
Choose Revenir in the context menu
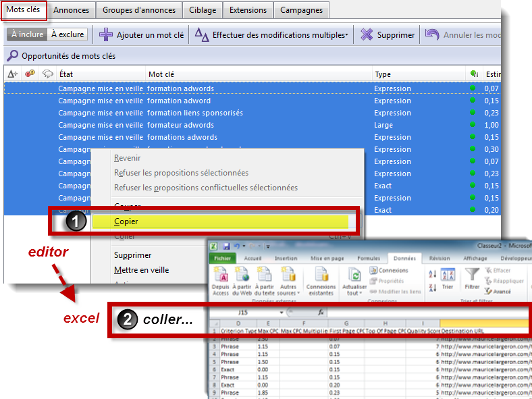pyautogui.click(x=127, y=158)
